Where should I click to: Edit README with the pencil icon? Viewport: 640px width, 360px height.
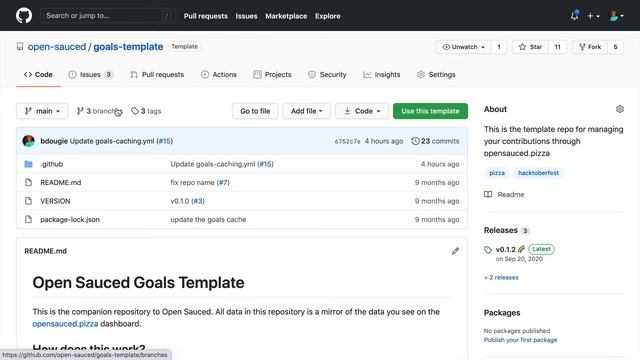tap(455, 251)
